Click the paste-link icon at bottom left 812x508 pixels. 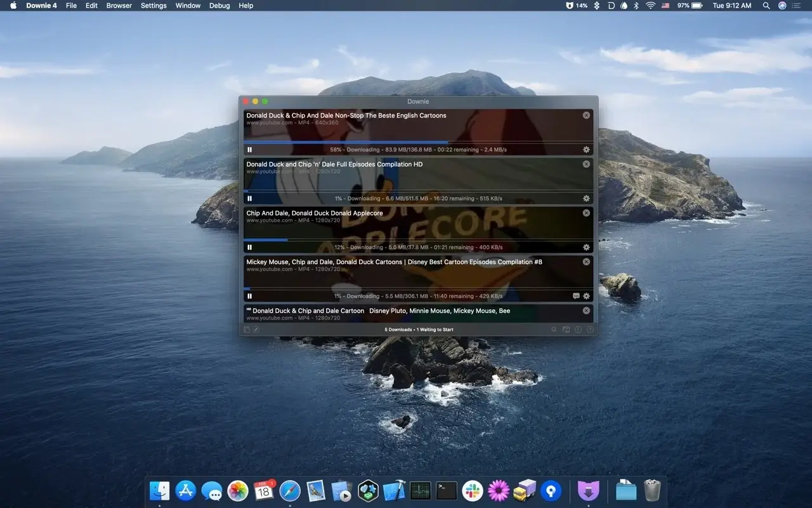[x=246, y=330]
